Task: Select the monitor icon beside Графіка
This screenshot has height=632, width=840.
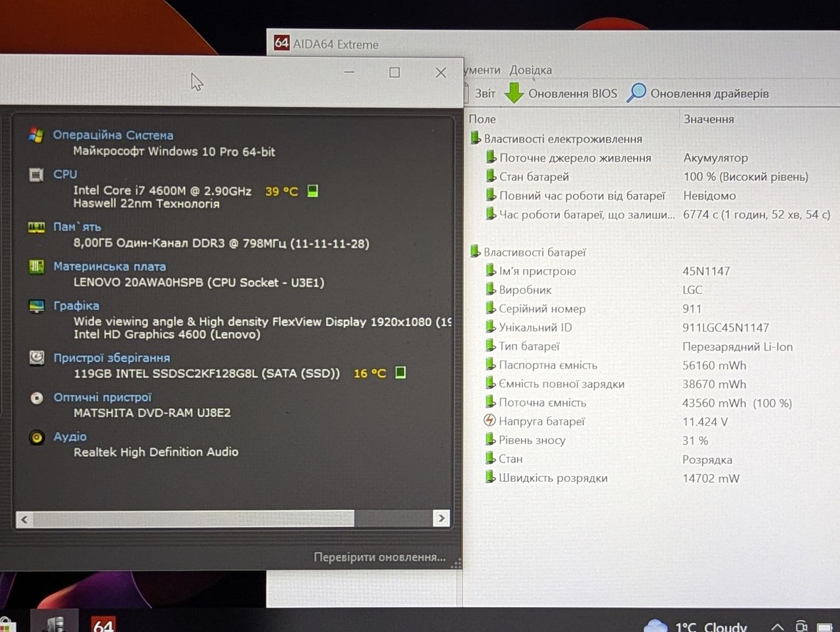Action: (36, 306)
